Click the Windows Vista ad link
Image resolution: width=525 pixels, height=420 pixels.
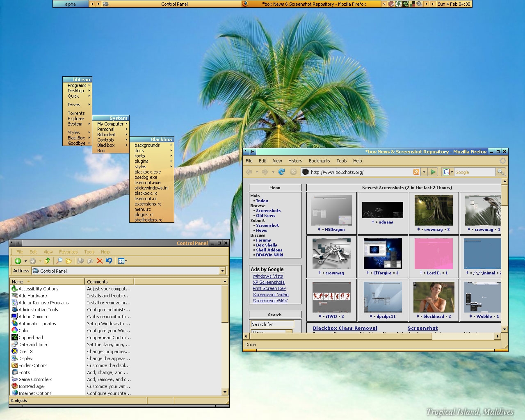(x=268, y=276)
